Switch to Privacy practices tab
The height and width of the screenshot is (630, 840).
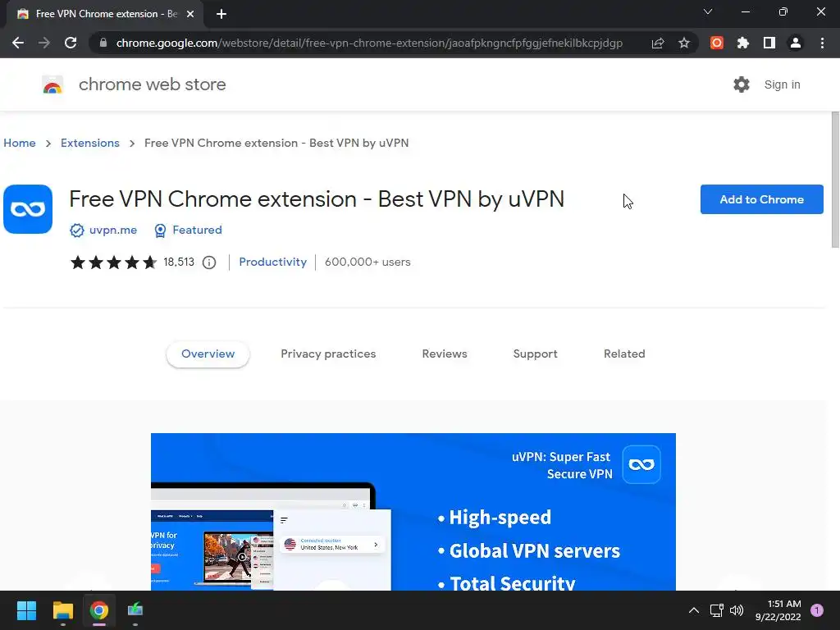(328, 354)
